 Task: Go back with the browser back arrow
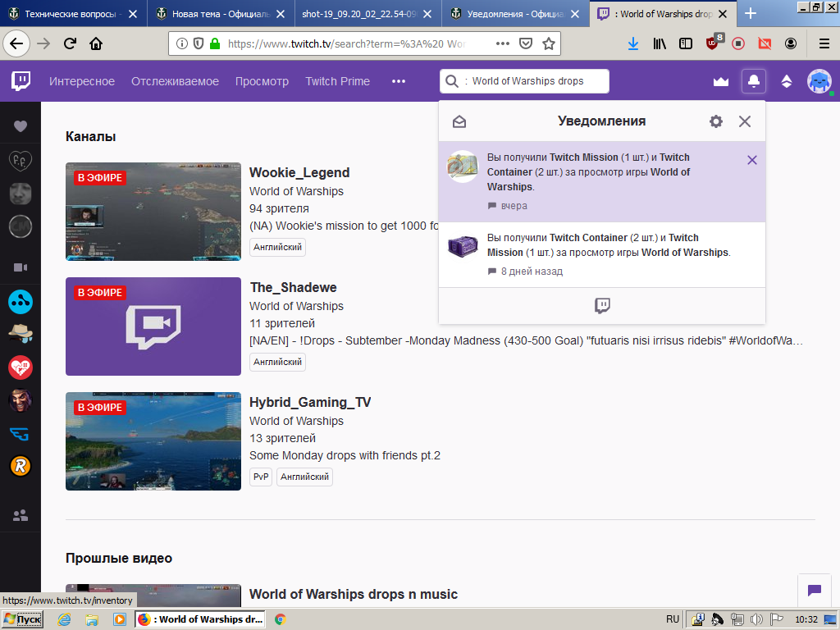pyautogui.click(x=16, y=43)
